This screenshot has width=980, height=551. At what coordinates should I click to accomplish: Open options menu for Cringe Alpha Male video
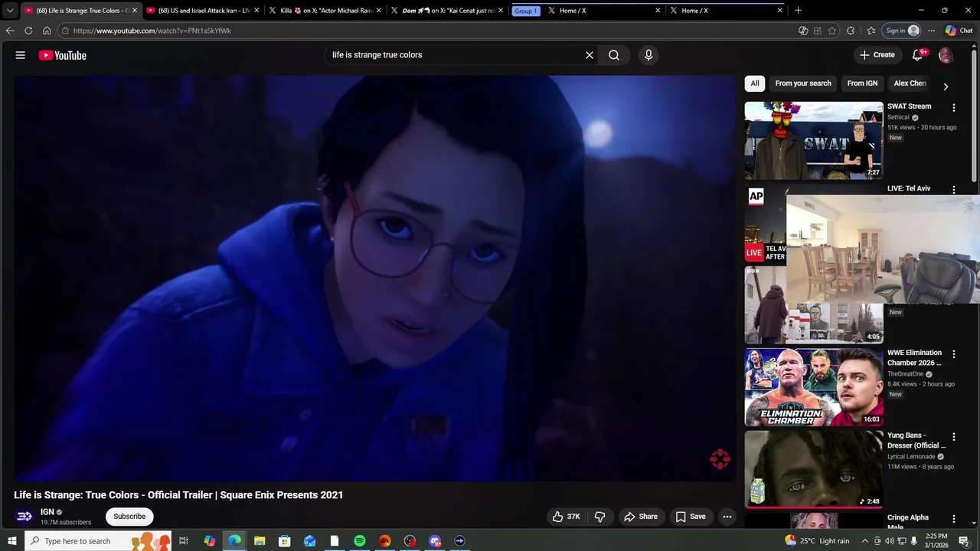click(954, 519)
